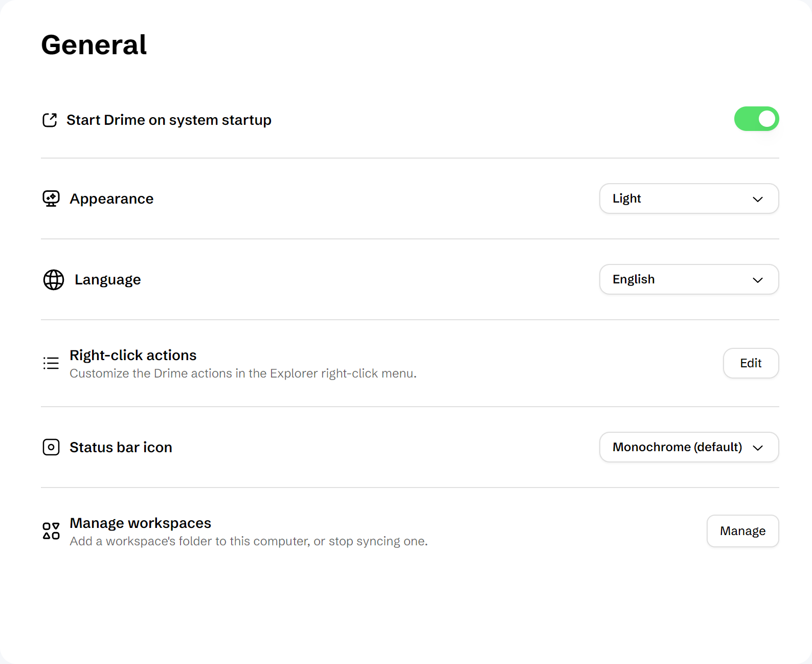The image size is (812, 664).
Task: Click the Appearance monitor icon
Action: point(51,198)
